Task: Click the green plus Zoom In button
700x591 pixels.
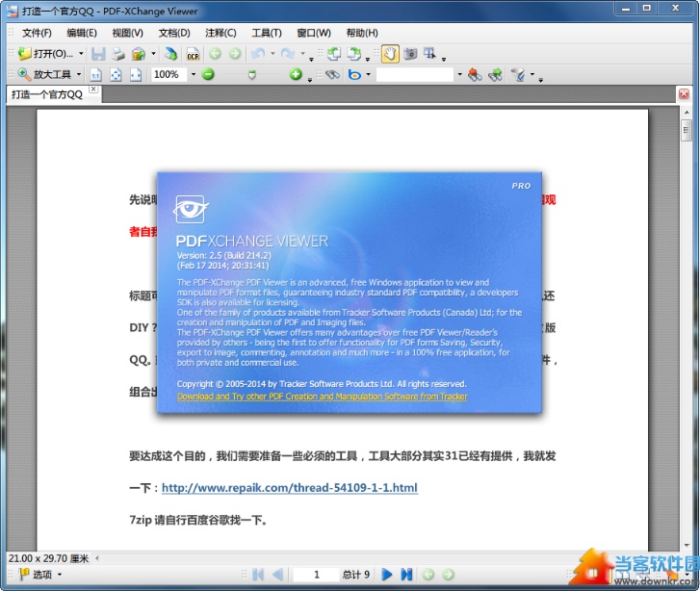Action: click(296, 74)
